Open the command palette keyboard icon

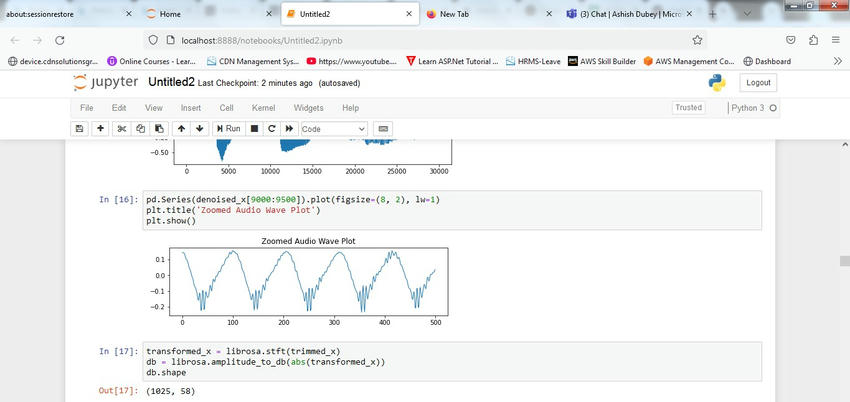coord(384,129)
